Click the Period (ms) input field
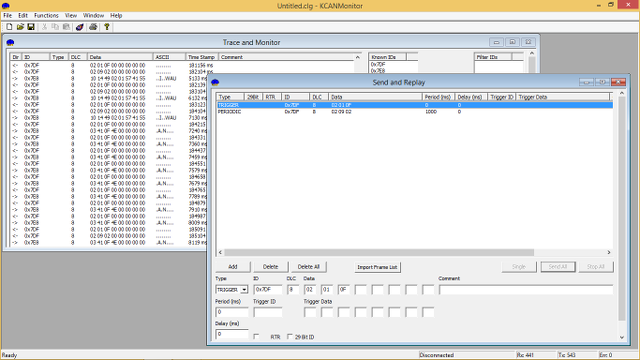Image resolution: width=640 pixels, height=360 pixels. [x=231, y=312]
